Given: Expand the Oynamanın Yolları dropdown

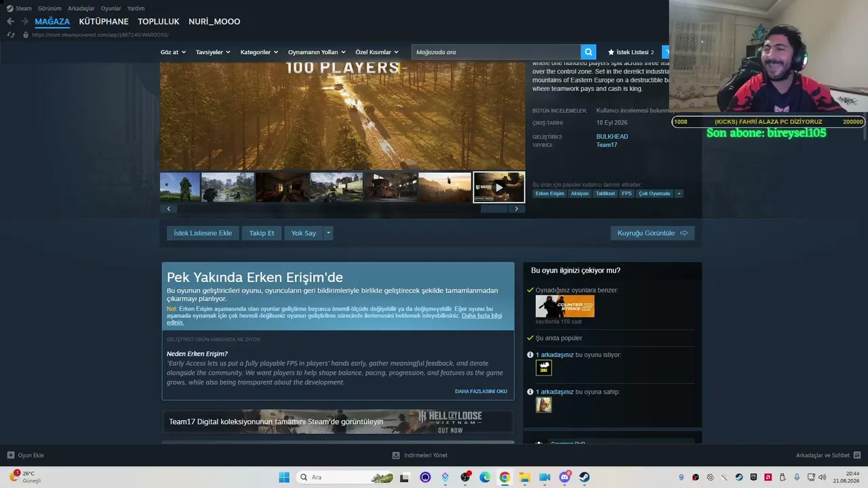Looking at the screenshot, I should tap(317, 52).
